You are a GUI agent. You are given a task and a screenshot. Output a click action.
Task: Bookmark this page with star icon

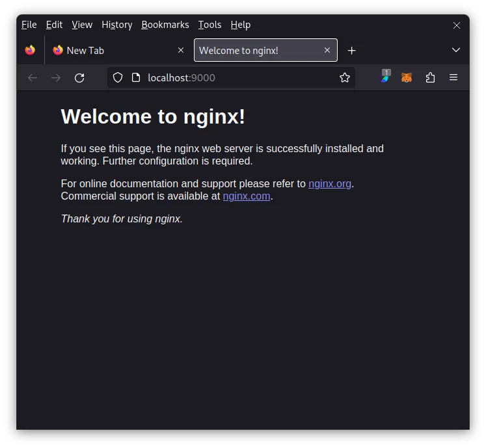coord(344,77)
